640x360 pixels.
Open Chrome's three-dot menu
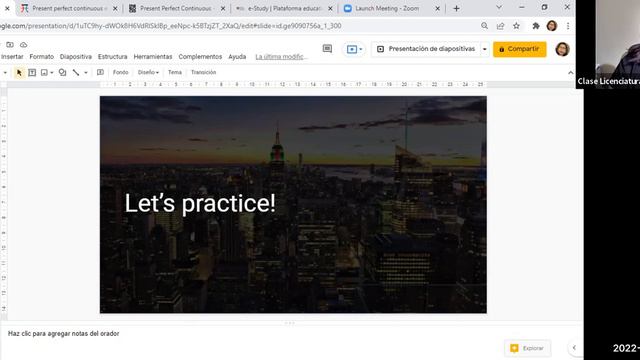568,26
